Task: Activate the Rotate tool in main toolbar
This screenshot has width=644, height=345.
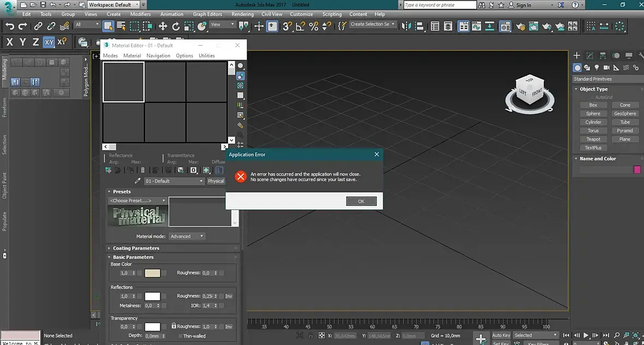Action: tap(176, 26)
